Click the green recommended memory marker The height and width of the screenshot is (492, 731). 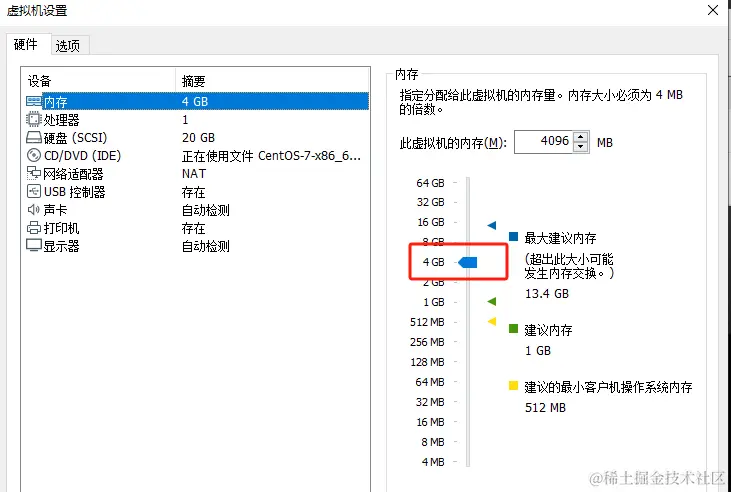[491, 302]
